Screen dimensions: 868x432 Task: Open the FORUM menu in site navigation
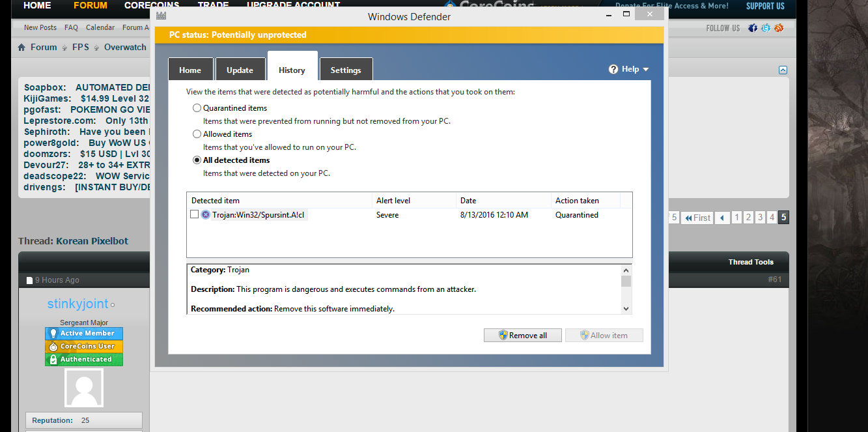pos(91,6)
